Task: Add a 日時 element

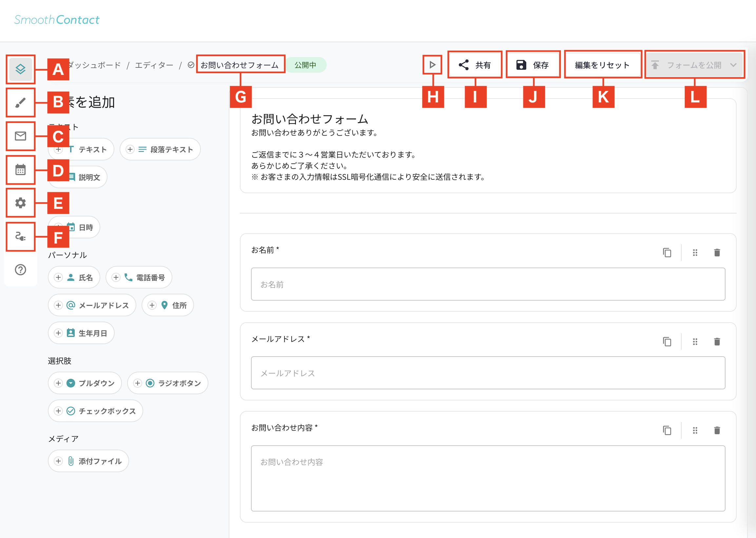Action: pyautogui.click(x=74, y=227)
